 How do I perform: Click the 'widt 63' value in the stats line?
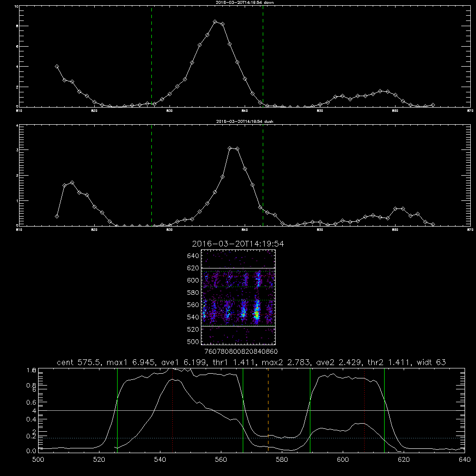[x=431, y=362]
